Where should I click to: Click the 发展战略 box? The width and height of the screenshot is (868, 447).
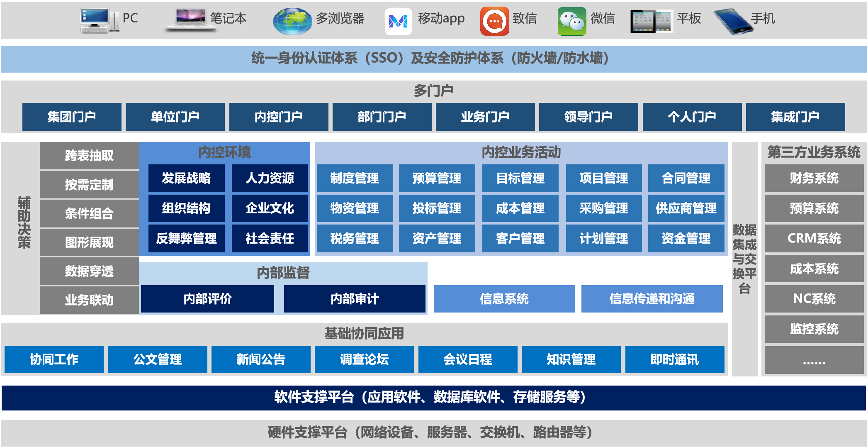pyautogui.click(x=187, y=178)
